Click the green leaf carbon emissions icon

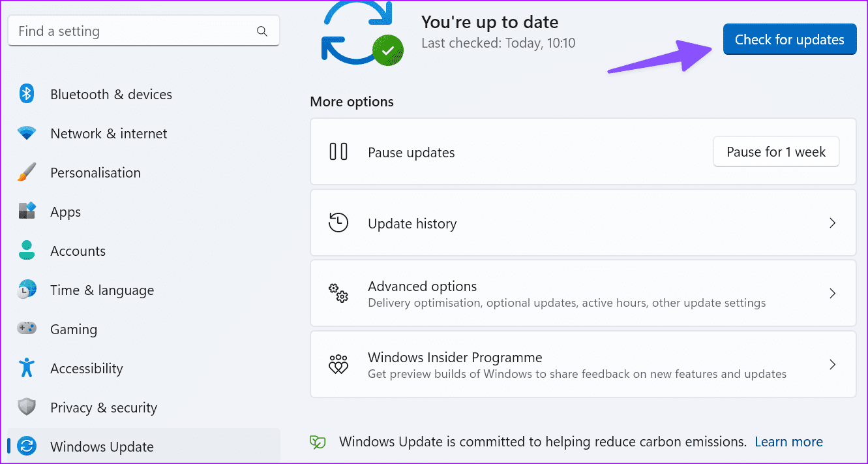[318, 442]
